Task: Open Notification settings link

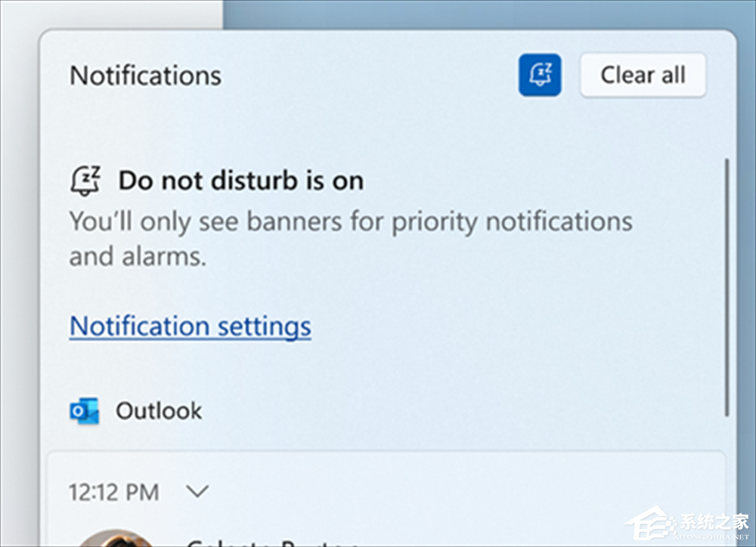Action: pyautogui.click(x=190, y=326)
